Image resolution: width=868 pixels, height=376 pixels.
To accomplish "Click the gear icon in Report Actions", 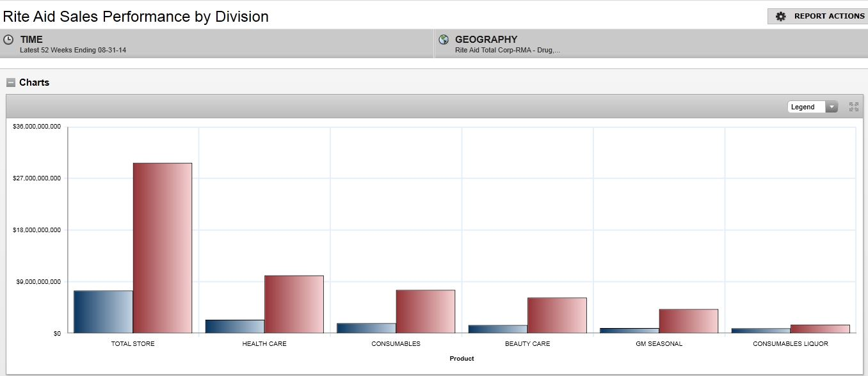I will pyautogui.click(x=780, y=17).
